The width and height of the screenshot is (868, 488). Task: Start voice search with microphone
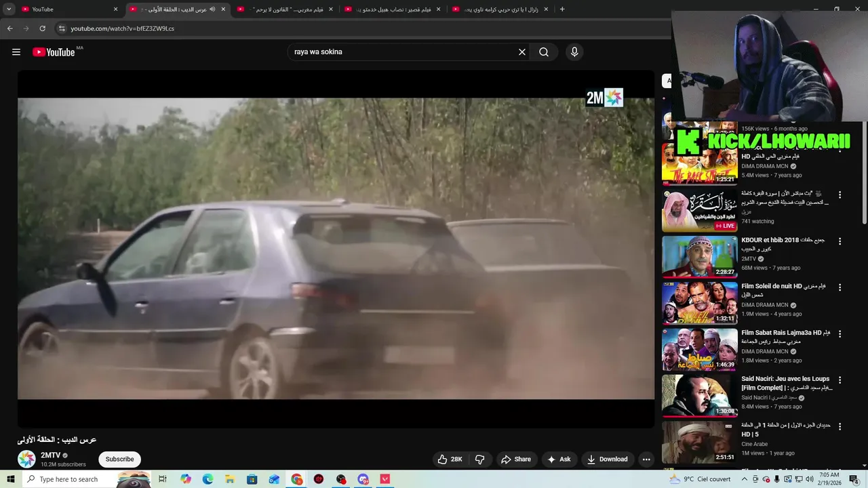point(574,52)
